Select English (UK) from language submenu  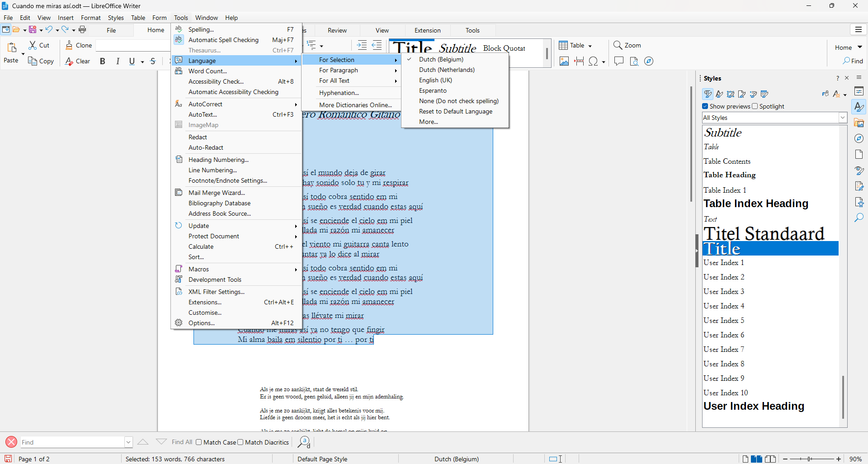[x=435, y=80]
